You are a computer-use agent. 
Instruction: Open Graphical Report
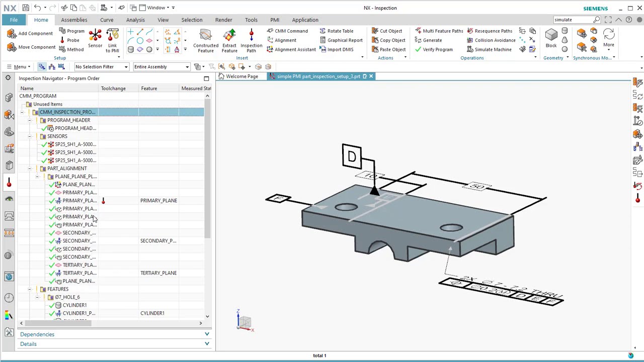(x=341, y=40)
